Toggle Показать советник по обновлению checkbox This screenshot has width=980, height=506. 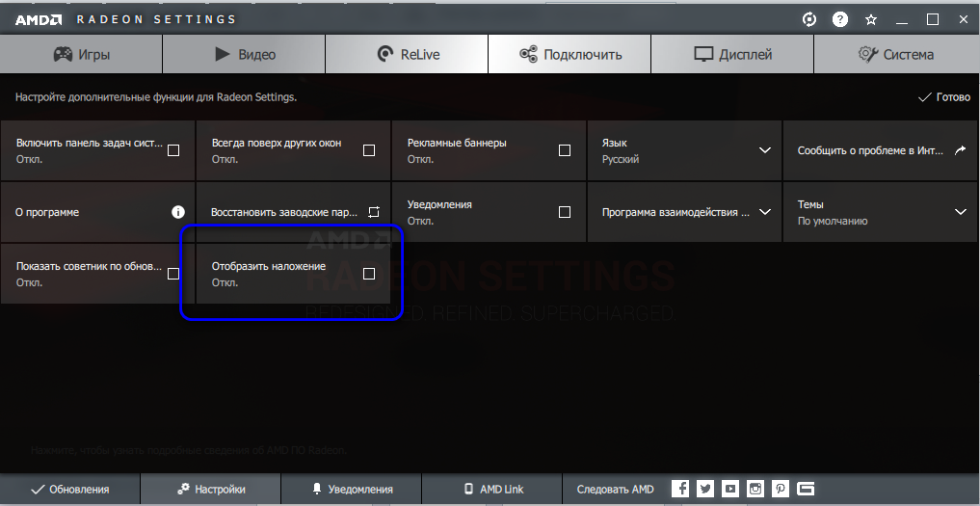click(x=173, y=274)
